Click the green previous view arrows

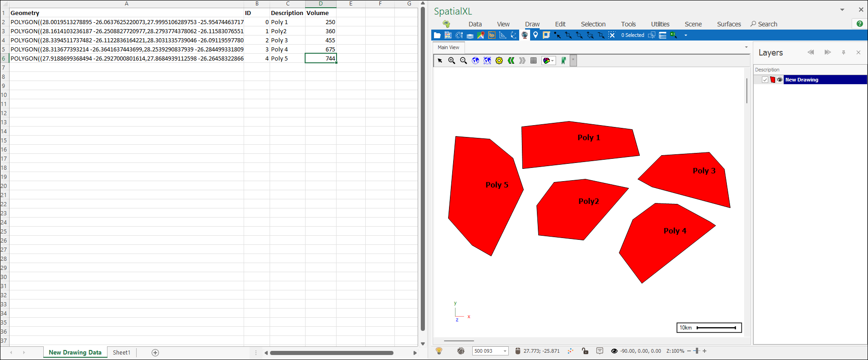pos(511,61)
